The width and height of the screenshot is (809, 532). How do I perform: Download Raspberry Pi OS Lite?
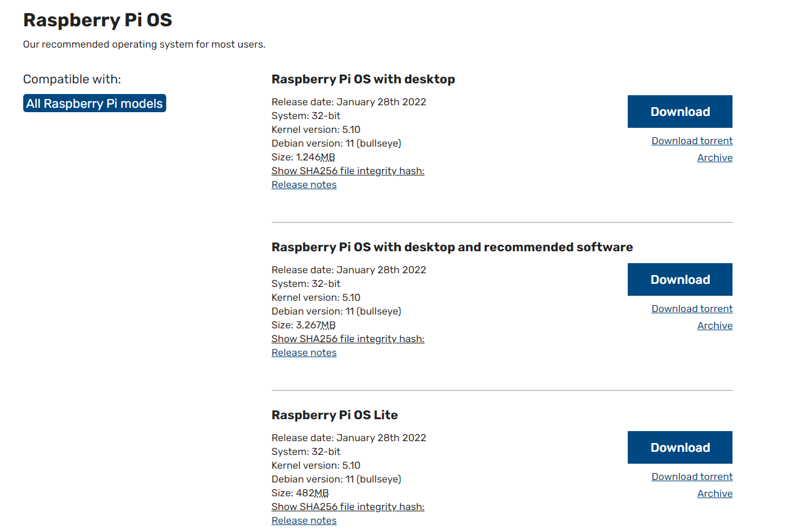point(680,447)
